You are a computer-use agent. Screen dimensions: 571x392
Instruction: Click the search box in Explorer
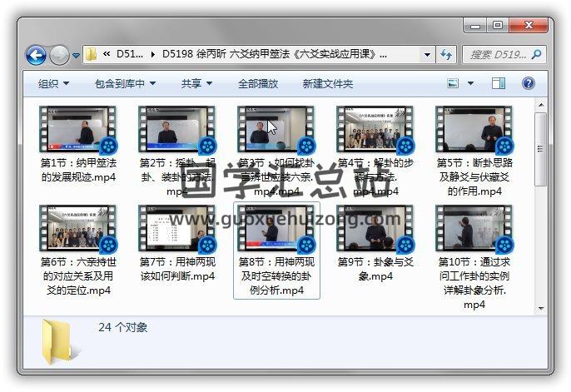tap(499, 55)
